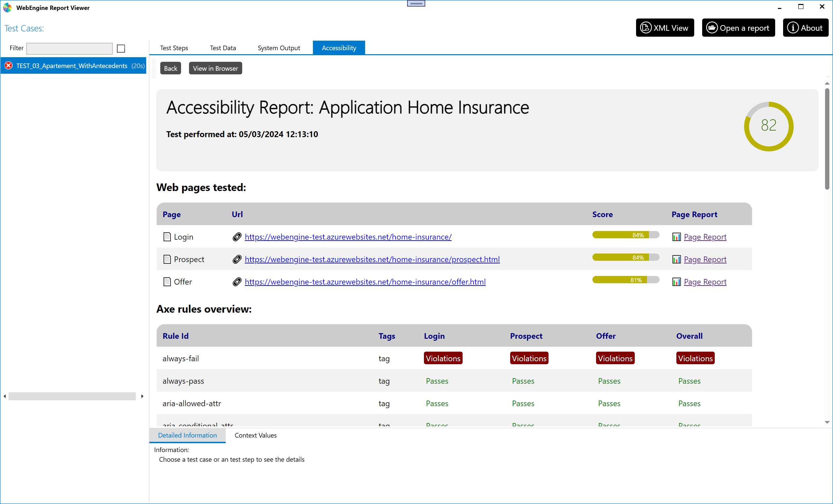This screenshot has width=833, height=504.
Task: Click Open a report button
Action: 738,28
